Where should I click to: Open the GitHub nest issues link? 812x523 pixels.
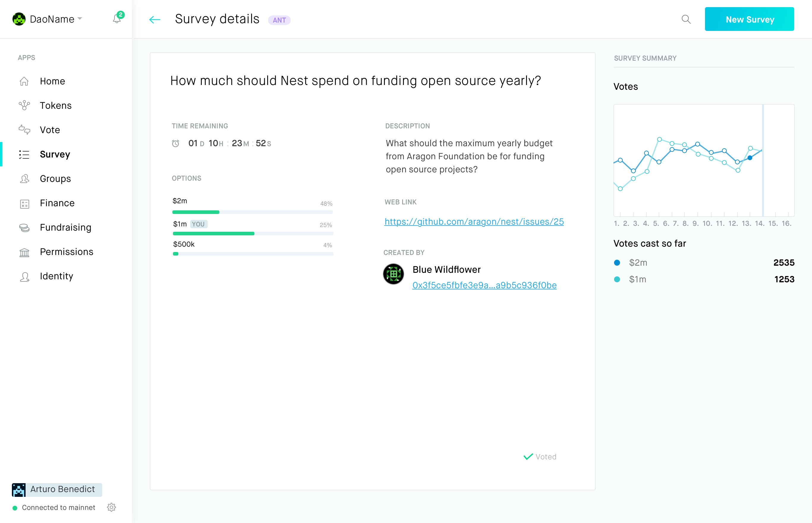474,221
